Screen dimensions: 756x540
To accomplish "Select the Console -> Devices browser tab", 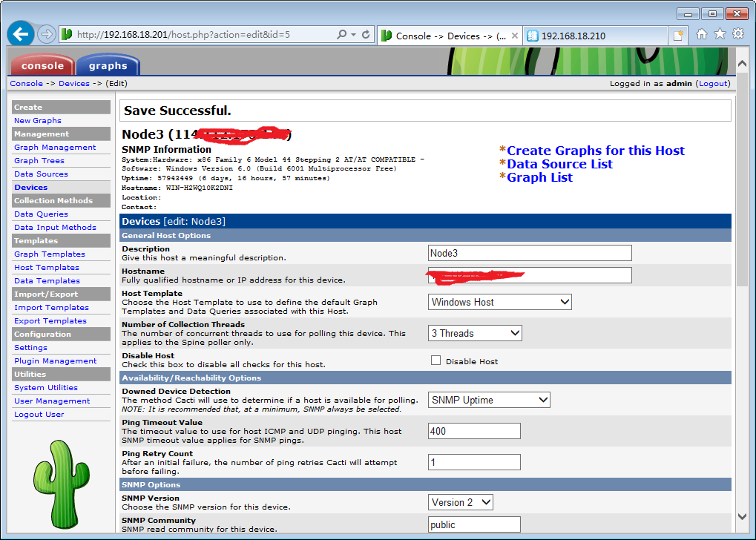I will coord(450,36).
